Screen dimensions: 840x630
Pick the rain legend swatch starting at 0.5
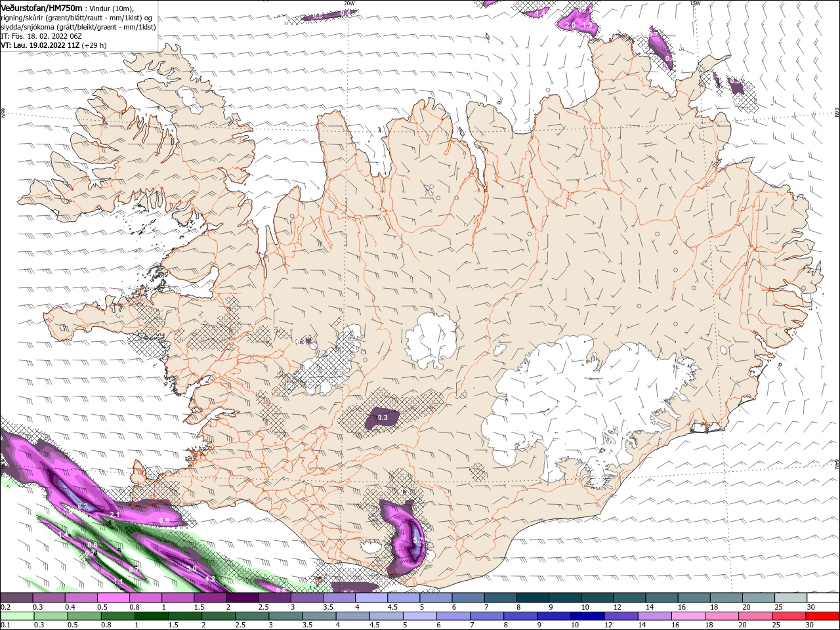coord(84,616)
